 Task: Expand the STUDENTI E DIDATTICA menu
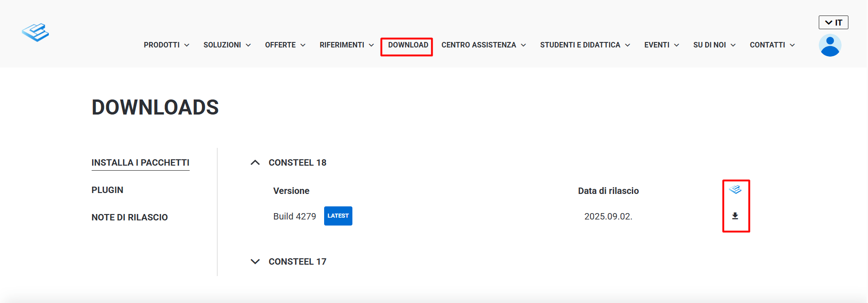(585, 45)
